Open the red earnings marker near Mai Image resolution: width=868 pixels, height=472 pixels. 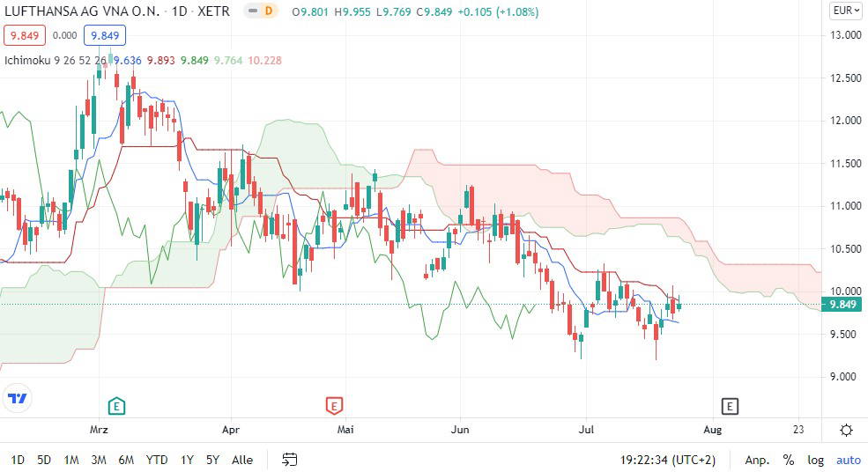[x=334, y=406]
